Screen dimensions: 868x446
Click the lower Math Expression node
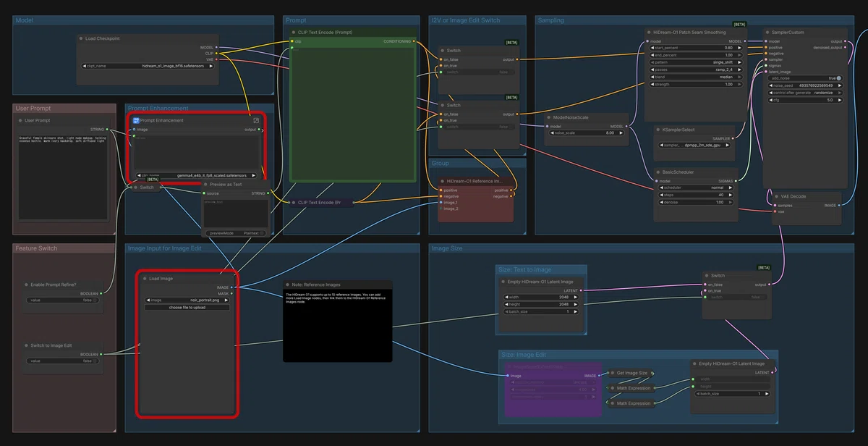click(631, 403)
